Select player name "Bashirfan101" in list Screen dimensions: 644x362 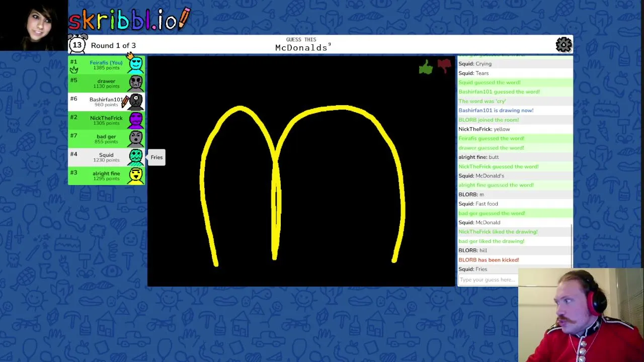[106, 100]
